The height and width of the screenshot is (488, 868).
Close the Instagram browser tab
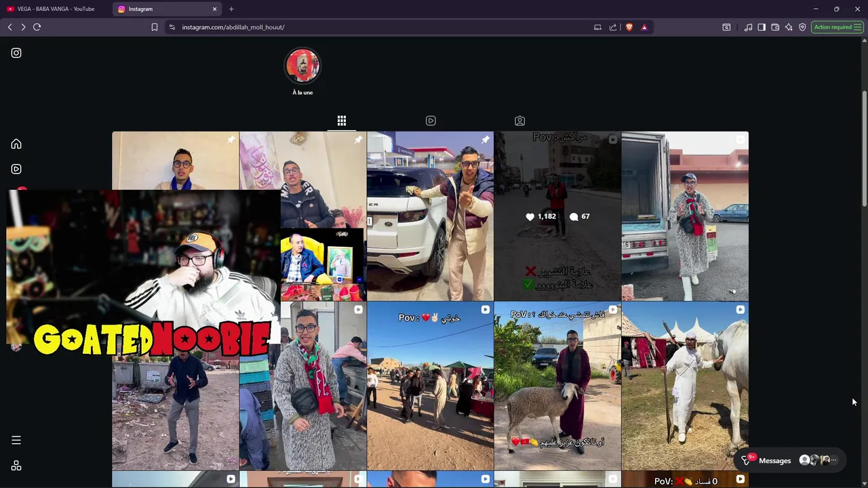tap(215, 9)
